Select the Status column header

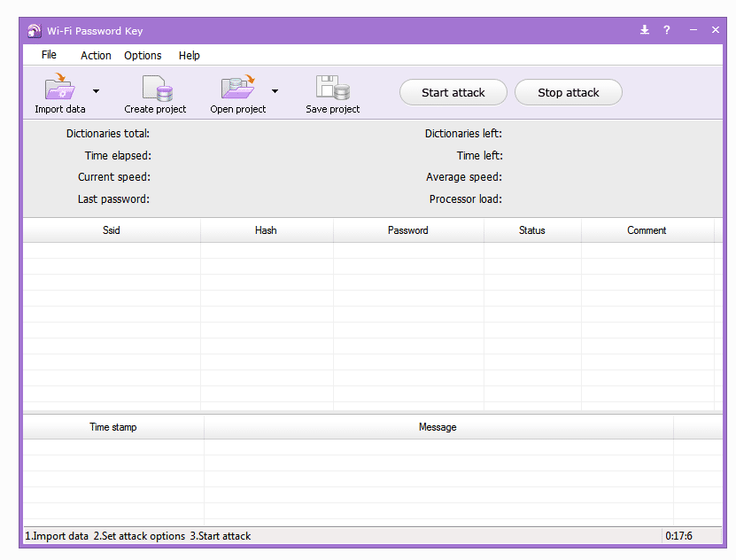tap(532, 230)
